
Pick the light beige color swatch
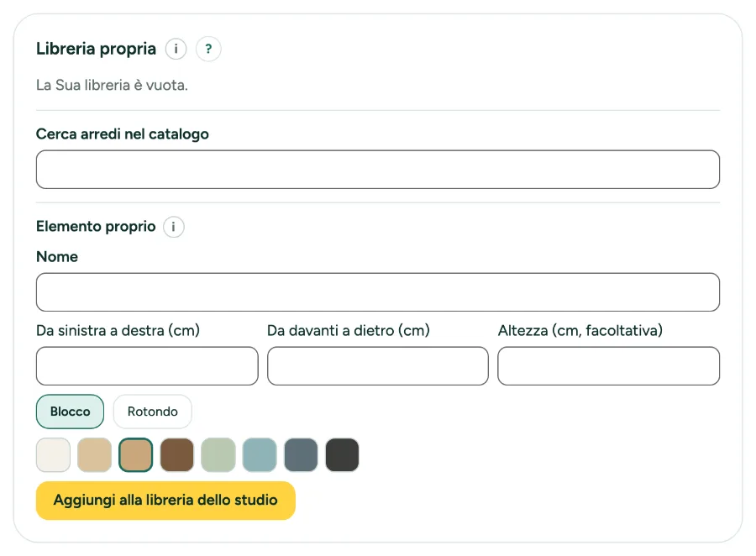(94, 454)
